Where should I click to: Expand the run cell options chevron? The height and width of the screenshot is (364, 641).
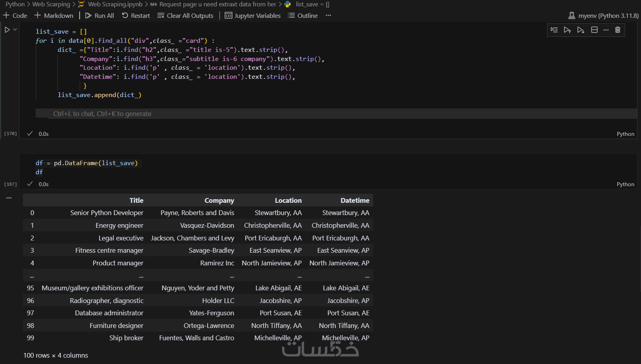click(x=15, y=30)
